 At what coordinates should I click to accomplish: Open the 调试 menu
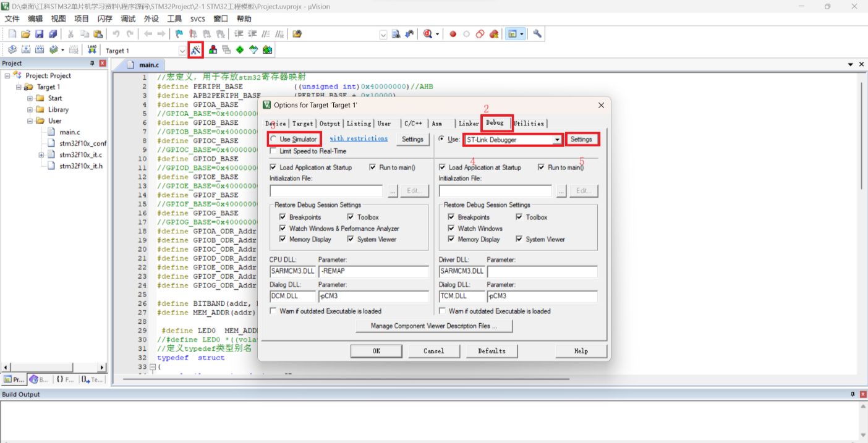(x=128, y=19)
